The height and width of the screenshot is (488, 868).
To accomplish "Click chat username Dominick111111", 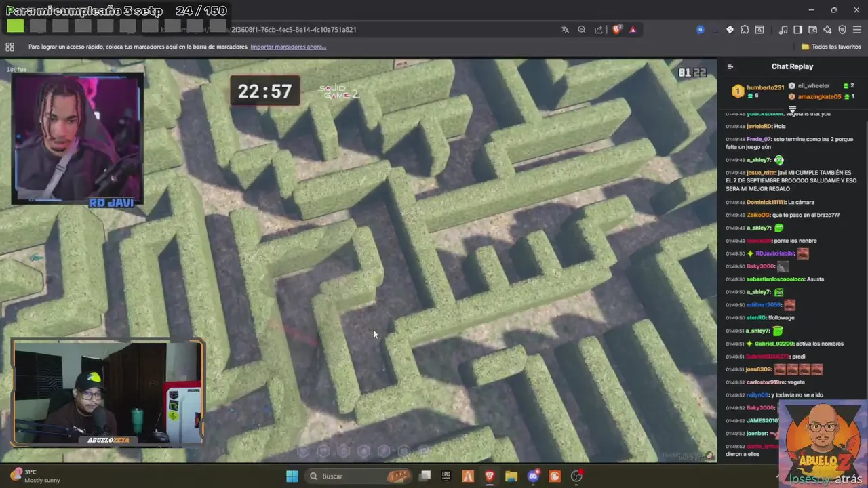I will tap(766, 202).
